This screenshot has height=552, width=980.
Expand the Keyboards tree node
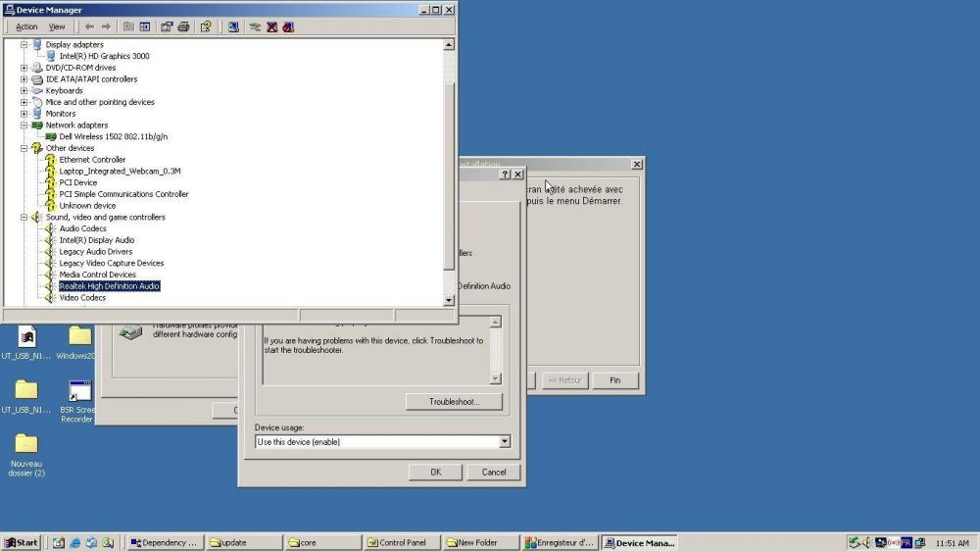pos(24,91)
